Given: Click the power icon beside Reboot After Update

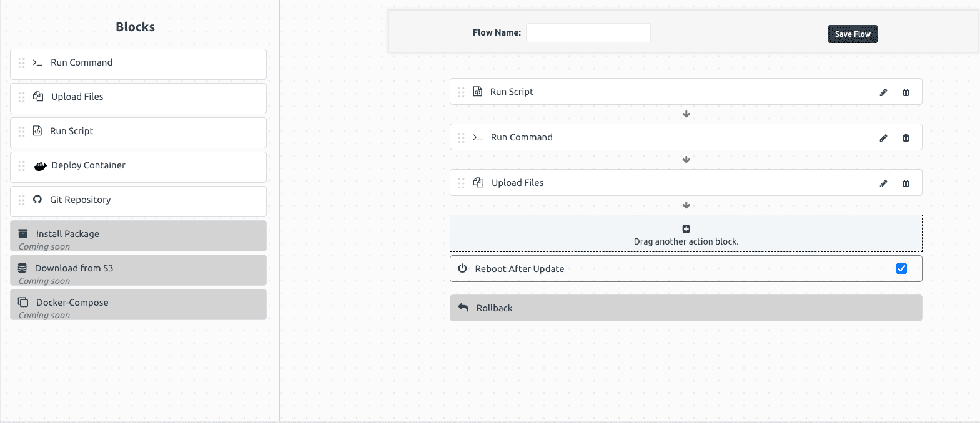Looking at the screenshot, I should [x=463, y=268].
